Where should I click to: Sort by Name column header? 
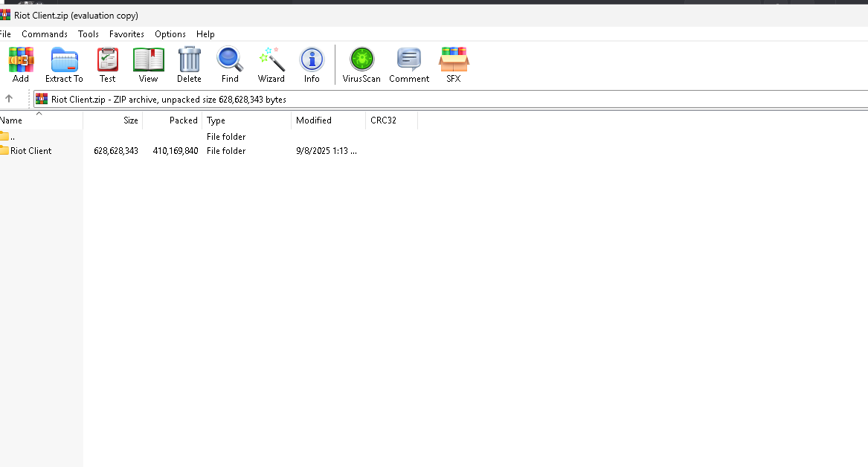pos(41,120)
